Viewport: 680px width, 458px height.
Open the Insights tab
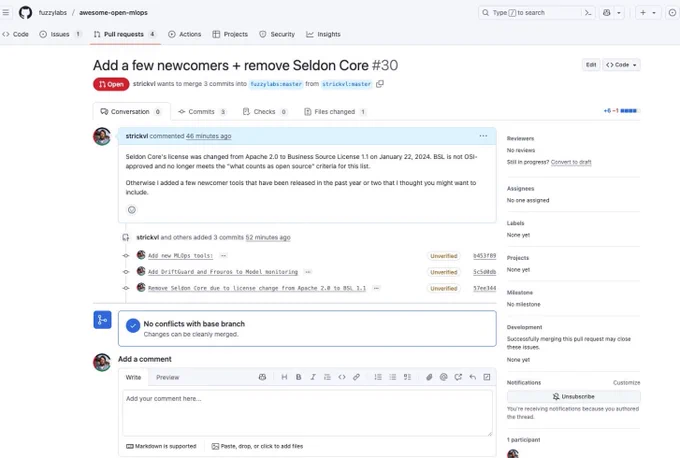tap(324, 34)
